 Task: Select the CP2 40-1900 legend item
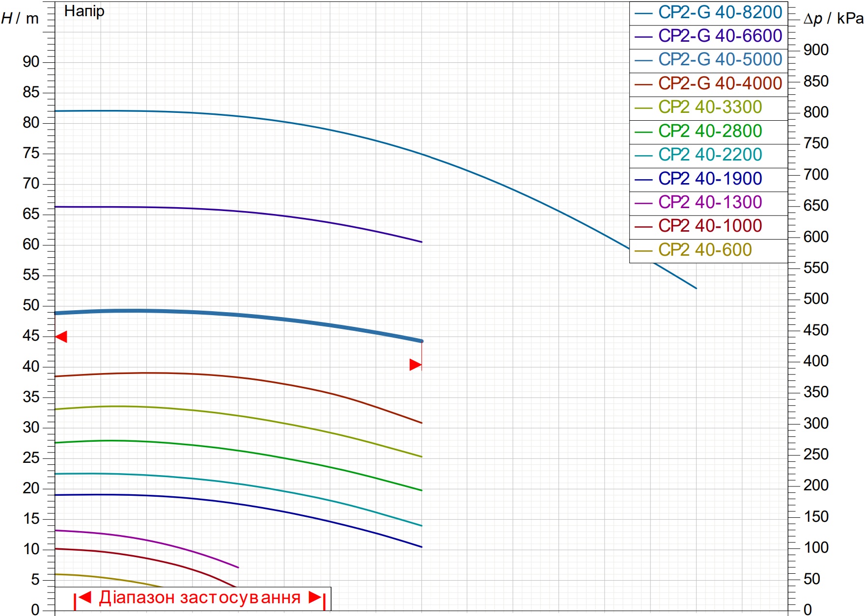[708, 180]
